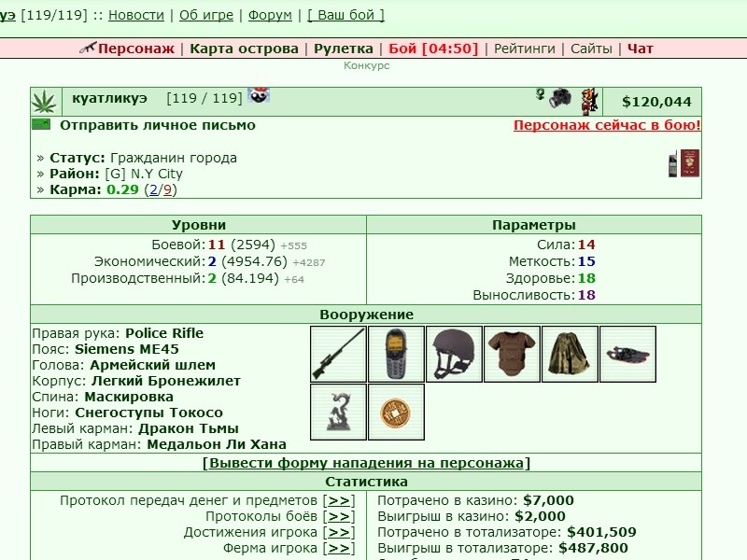The width and height of the screenshot is (747, 560).
Task: Click the Дракон Тьмы item name
Action: (x=189, y=428)
